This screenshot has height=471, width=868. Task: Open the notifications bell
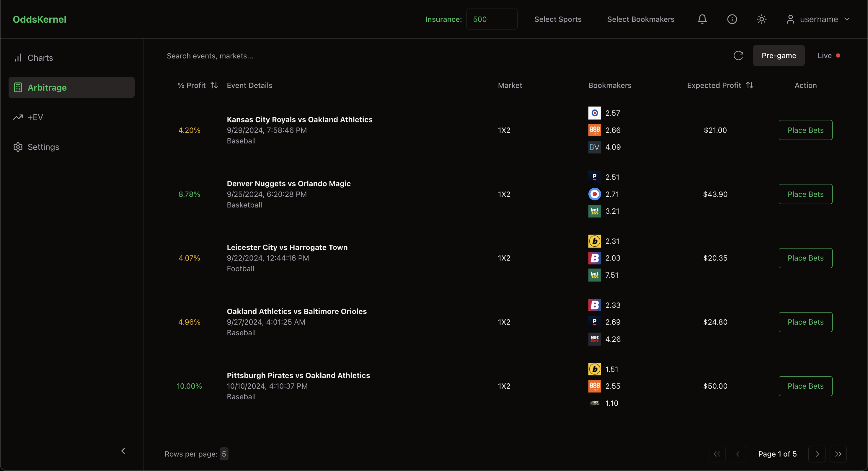(x=702, y=19)
